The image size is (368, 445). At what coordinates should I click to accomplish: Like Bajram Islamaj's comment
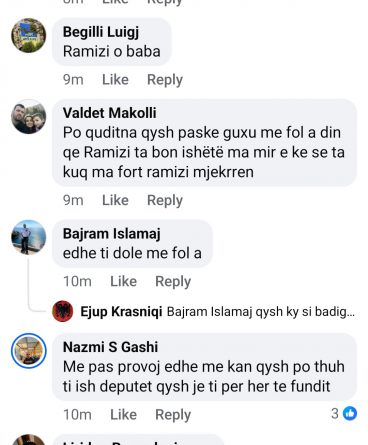coord(123,281)
